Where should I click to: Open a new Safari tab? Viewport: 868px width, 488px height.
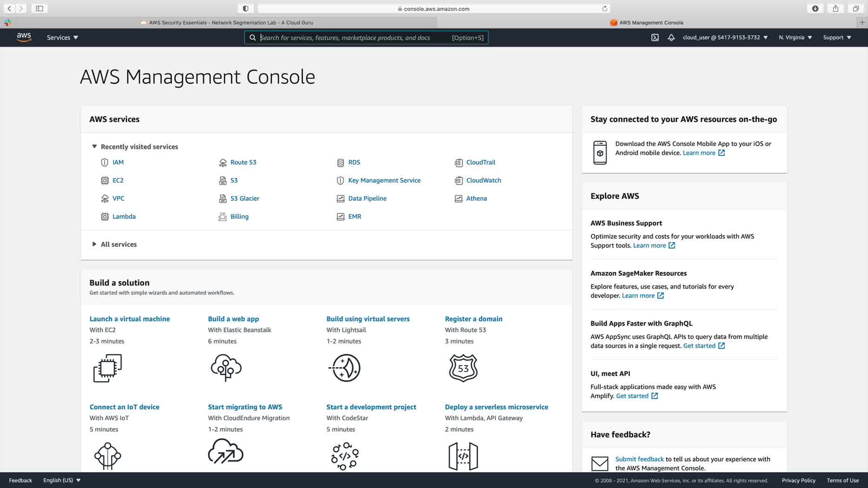click(x=862, y=22)
